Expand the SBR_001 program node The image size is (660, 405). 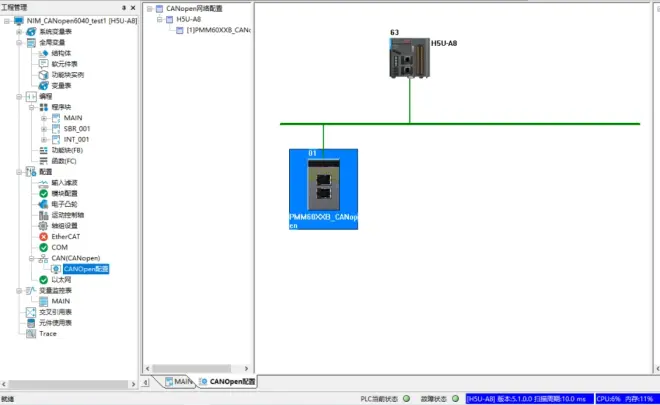[43, 129]
